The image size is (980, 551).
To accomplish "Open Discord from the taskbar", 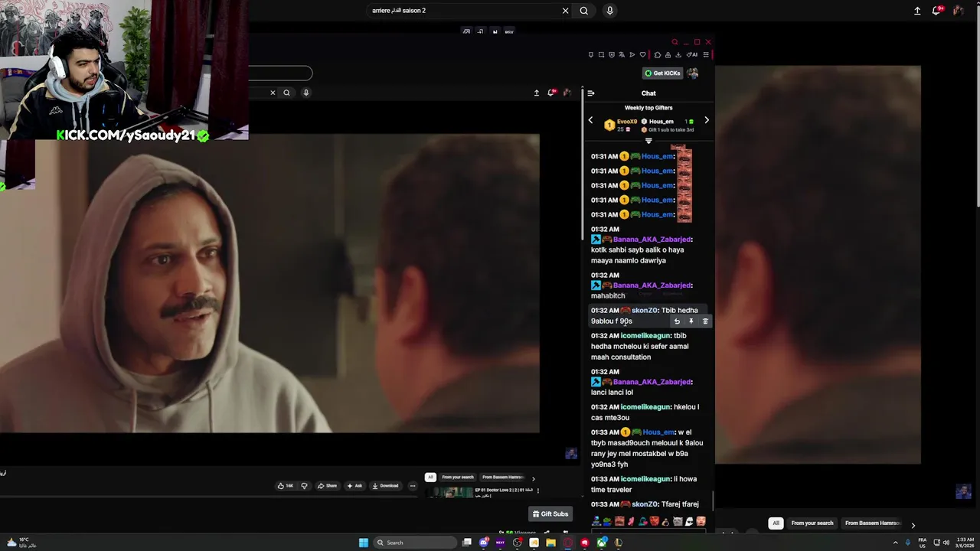I will click(x=484, y=543).
